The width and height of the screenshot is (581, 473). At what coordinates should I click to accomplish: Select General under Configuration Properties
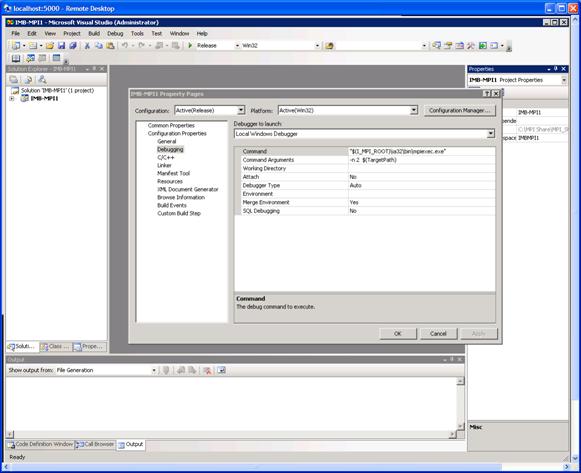point(167,141)
